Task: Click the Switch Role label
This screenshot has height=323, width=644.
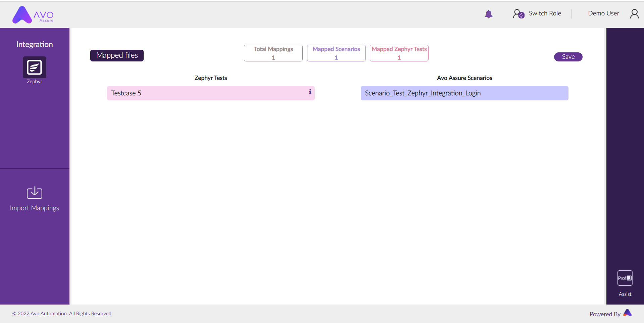Action: (x=545, y=13)
